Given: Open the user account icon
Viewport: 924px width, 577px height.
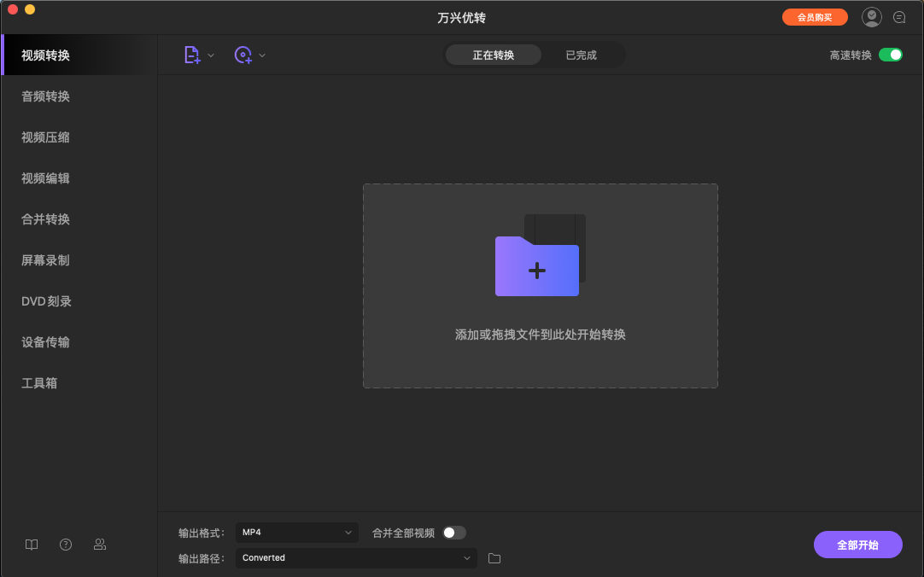Looking at the screenshot, I should coord(871,16).
